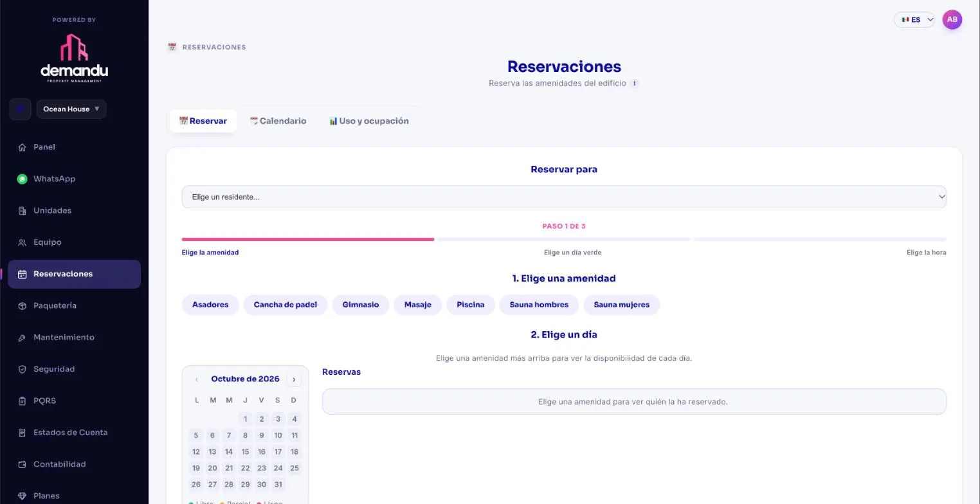Click the Estados de Cuenta document icon
The height and width of the screenshot is (504, 980).
[23, 433]
